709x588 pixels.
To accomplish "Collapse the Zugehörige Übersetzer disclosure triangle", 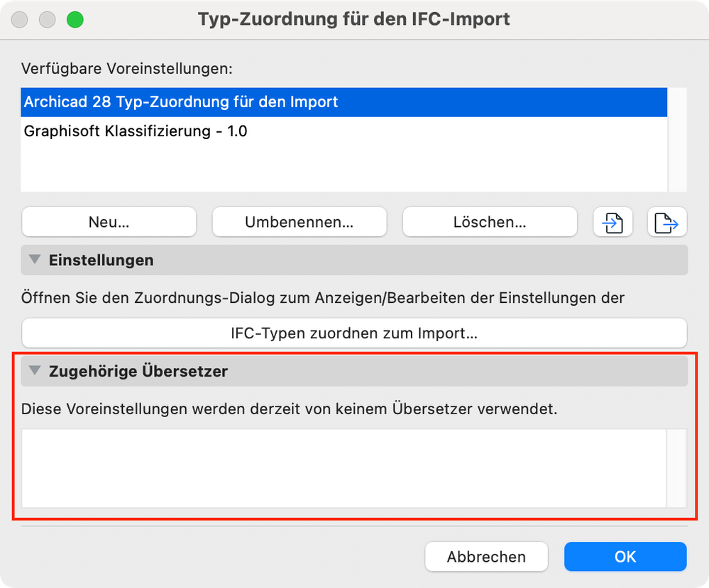I will coord(33,371).
